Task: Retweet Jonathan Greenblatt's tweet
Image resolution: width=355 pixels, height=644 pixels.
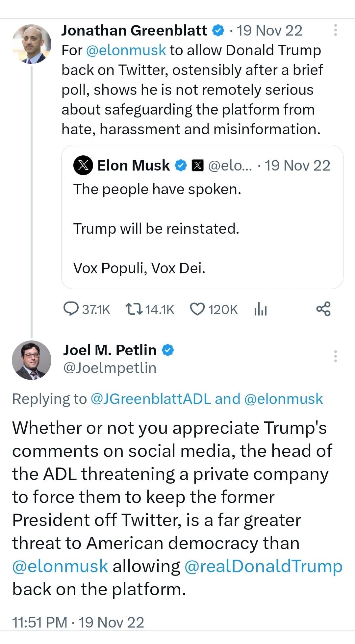Action: coord(134,309)
